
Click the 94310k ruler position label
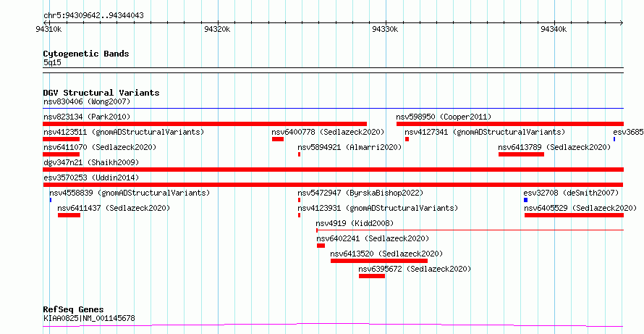(49, 30)
